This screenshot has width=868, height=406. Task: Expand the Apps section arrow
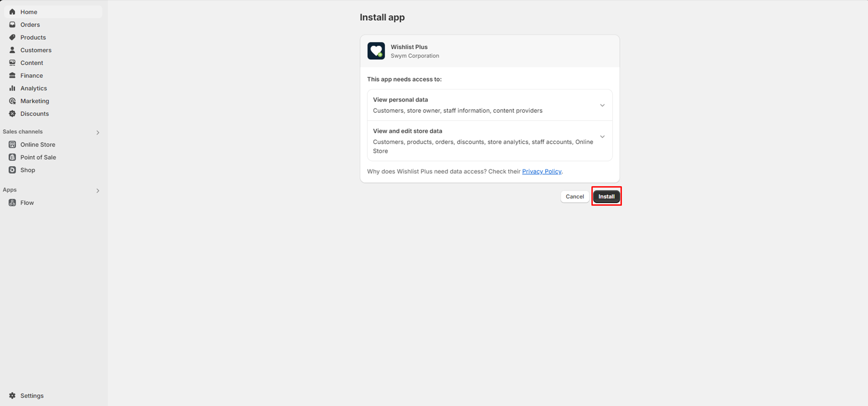pos(98,191)
